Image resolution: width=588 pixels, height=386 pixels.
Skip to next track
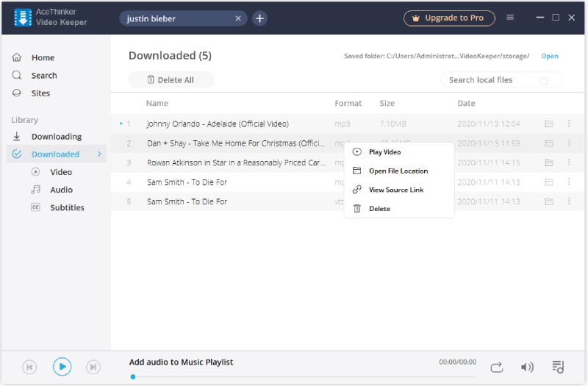(x=93, y=367)
